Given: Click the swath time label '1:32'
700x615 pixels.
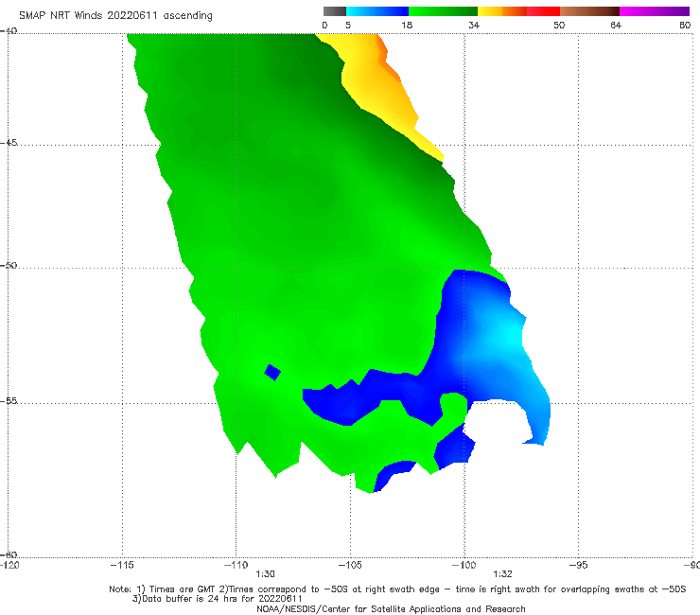Looking at the screenshot, I should [502, 574].
